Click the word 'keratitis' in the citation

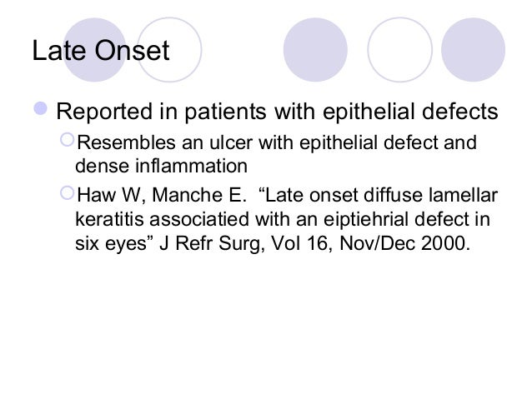109,219
